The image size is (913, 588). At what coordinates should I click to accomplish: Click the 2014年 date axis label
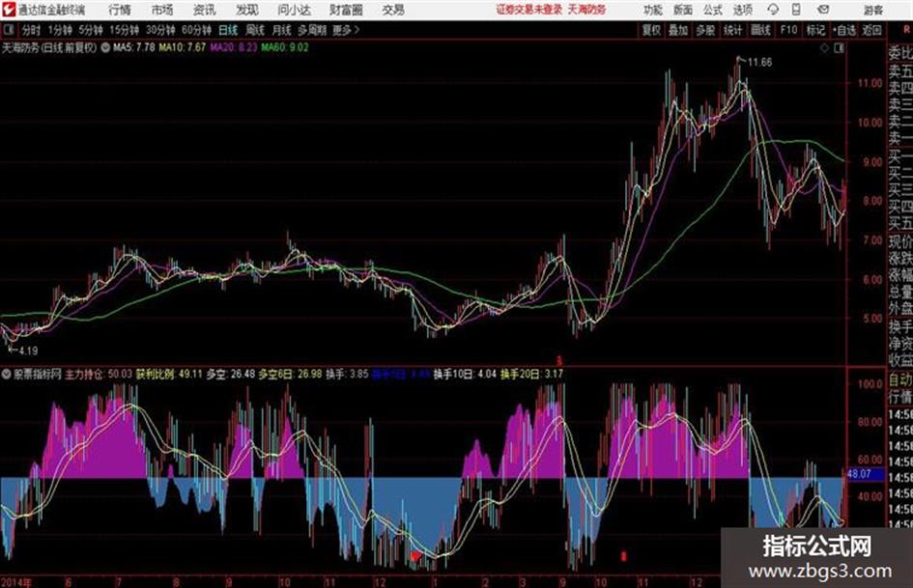click(x=15, y=581)
